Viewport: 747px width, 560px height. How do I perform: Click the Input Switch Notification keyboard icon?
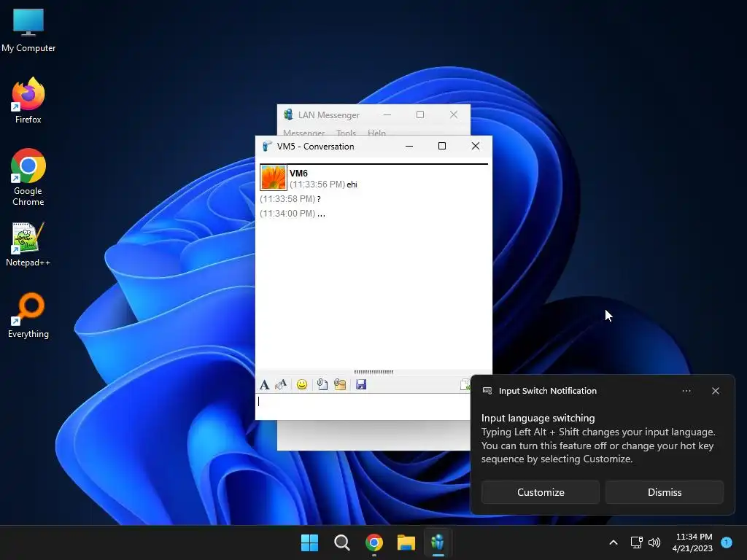[x=487, y=391]
